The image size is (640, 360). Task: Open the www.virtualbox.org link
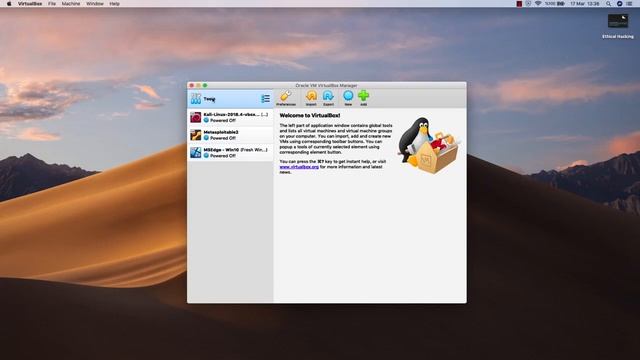(x=299, y=167)
